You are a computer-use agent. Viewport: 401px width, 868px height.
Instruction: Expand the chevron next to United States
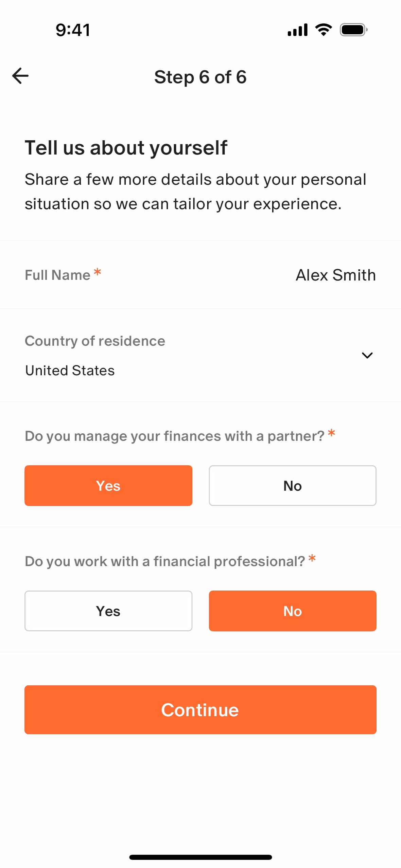pyautogui.click(x=367, y=355)
